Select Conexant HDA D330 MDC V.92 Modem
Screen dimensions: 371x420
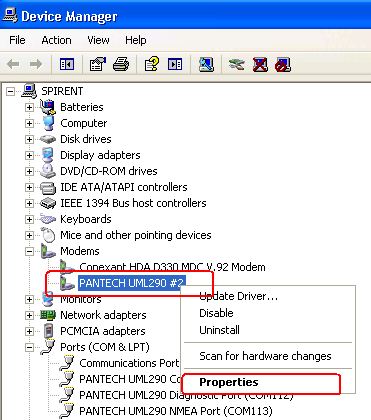172,267
